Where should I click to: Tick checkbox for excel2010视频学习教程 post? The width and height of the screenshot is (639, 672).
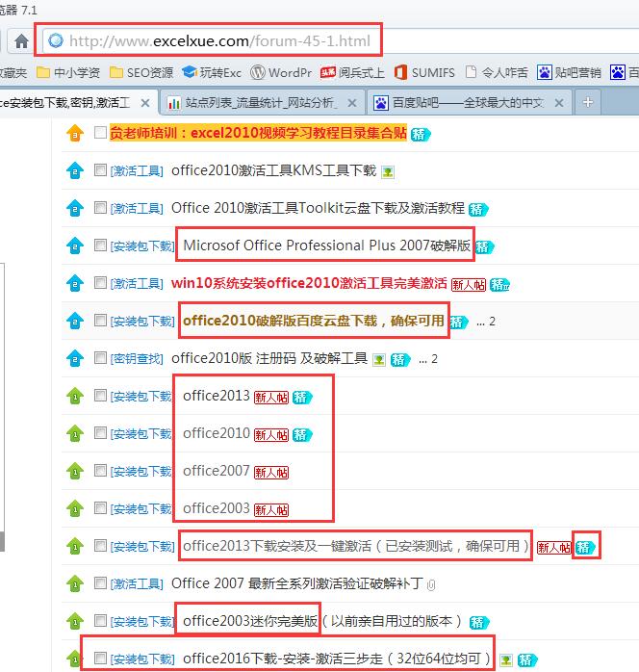click(x=100, y=133)
